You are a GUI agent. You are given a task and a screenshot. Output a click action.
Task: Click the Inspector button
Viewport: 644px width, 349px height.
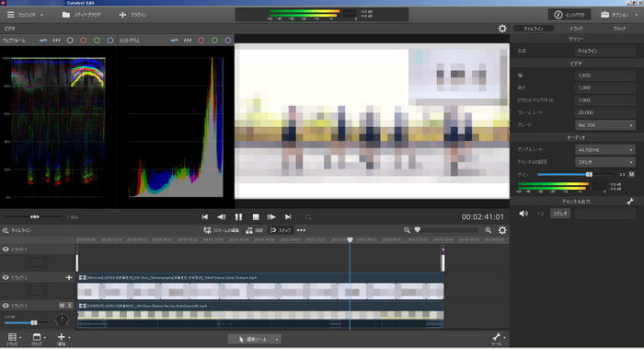pos(569,15)
